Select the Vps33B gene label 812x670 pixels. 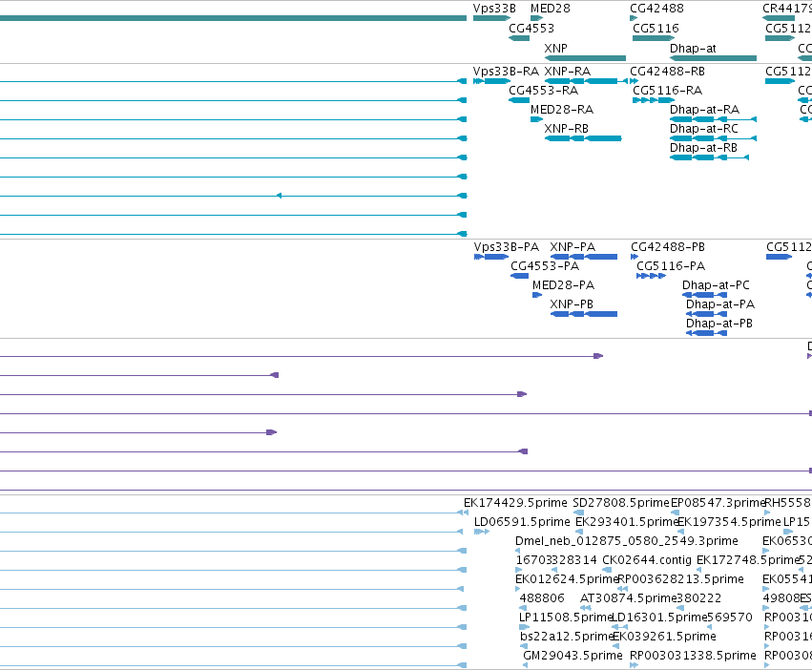494,9
